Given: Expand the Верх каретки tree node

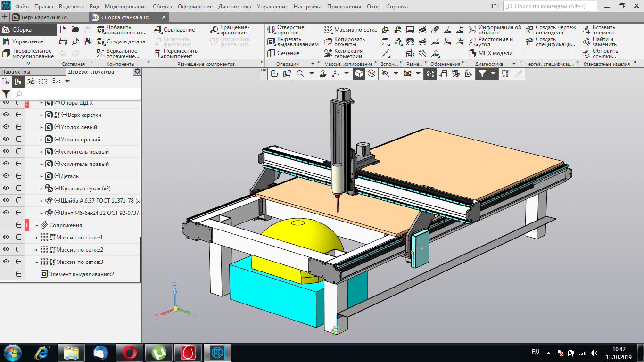Looking at the screenshot, I should coord(41,115).
